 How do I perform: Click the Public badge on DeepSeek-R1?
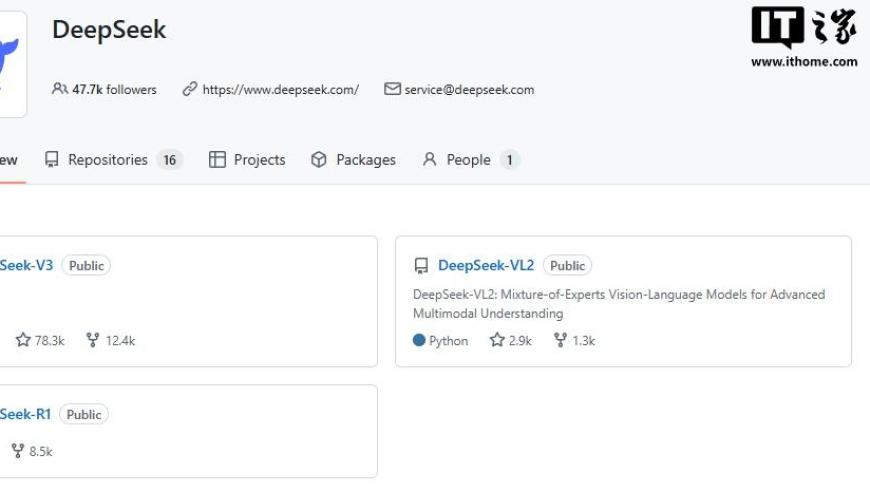(84, 414)
